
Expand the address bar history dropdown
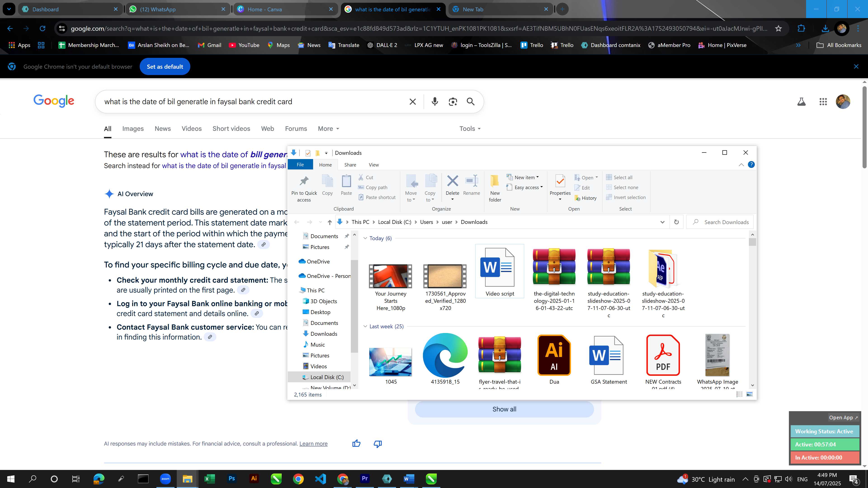click(x=663, y=222)
